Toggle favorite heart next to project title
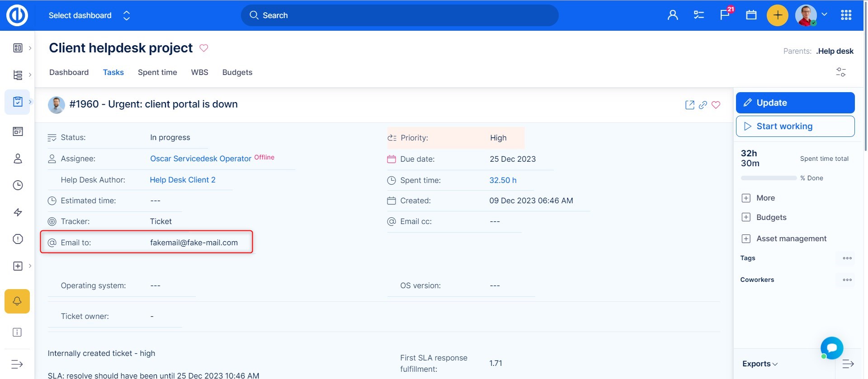 [204, 48]
